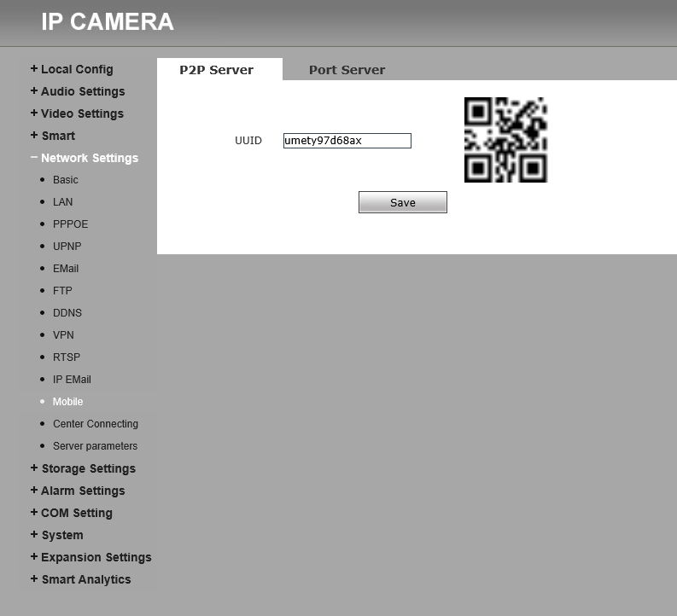Open the PPPOE settings page
Image resolution: width=677 pixels, height=616 pixels.
tap(70, 224)
